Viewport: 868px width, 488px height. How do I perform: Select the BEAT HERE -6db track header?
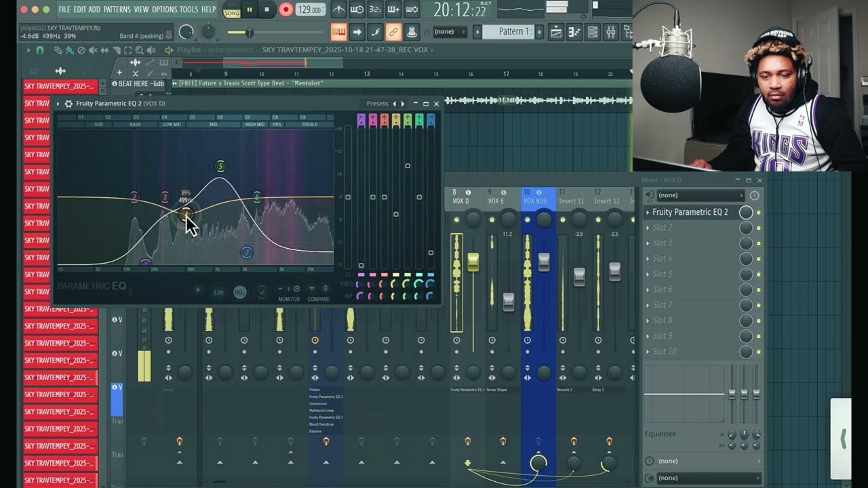tap(138, 83)
